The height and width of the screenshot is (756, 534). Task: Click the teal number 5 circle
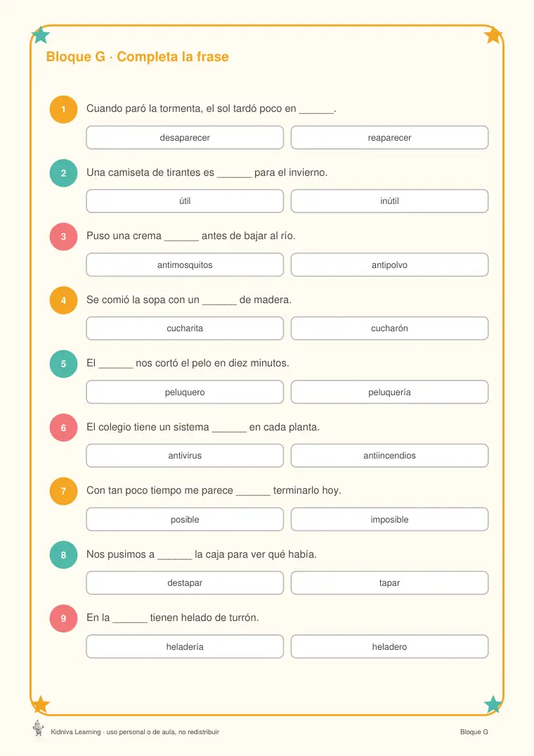[63, 364]
